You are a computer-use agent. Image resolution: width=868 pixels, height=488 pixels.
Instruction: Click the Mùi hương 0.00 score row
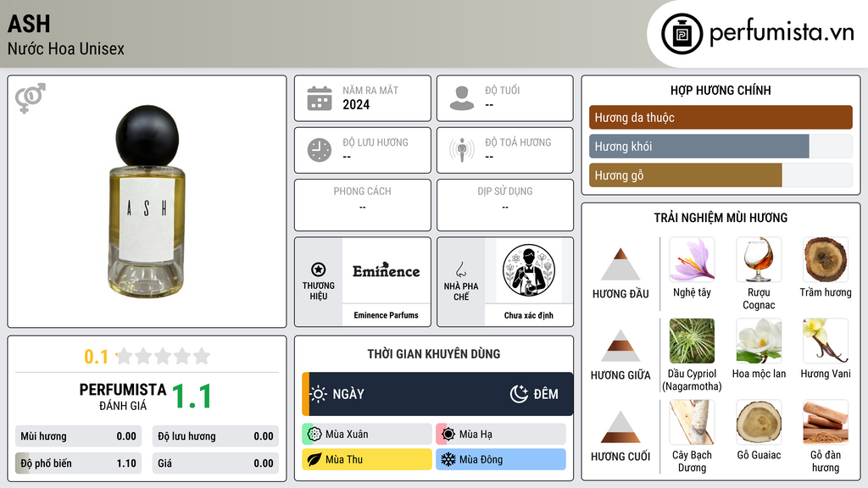click(x=78, y=436)
